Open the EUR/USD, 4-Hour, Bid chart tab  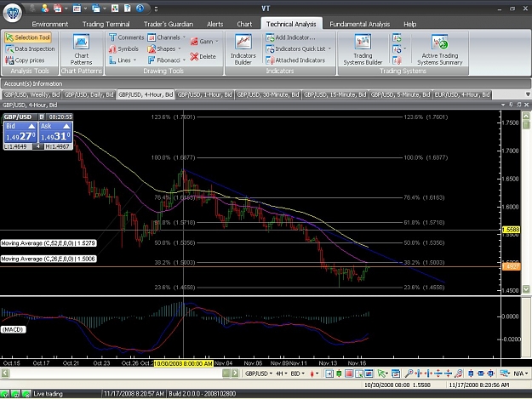tap(462, 94)
